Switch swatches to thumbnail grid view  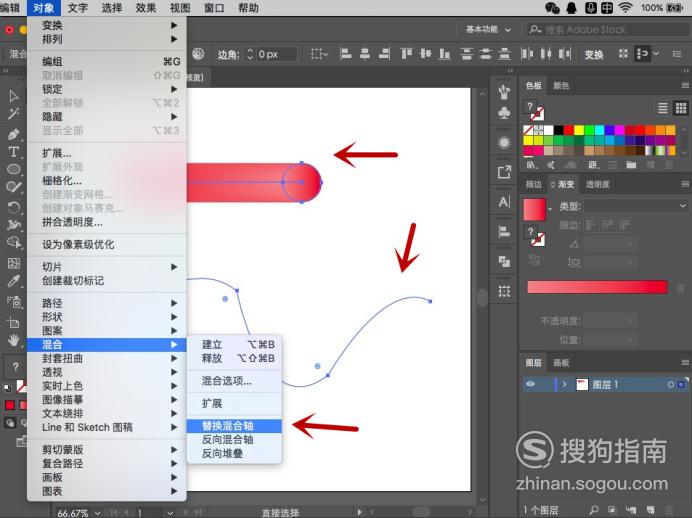pyautogui.click(x=681, y=108)
